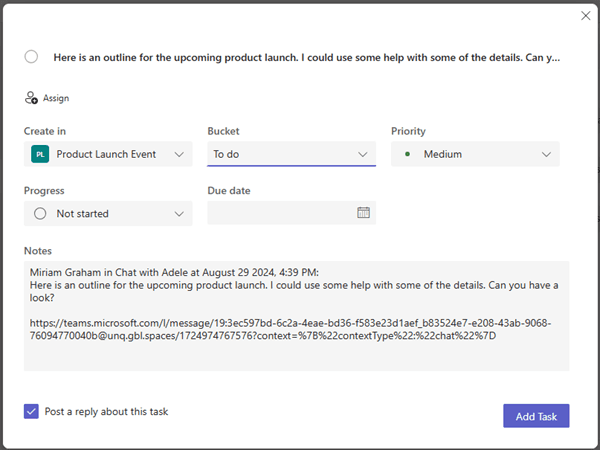Screen dimensions: 600x450
Task: Mark task complete using title circle
Action: (31, 57)
